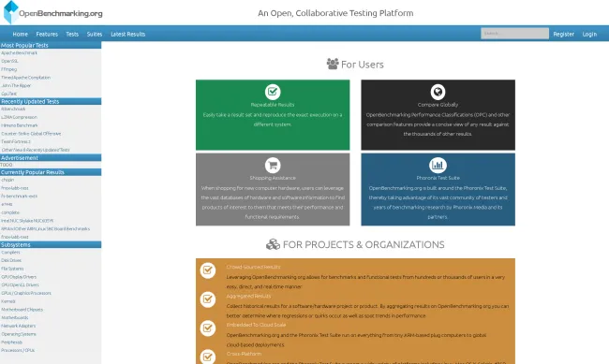Open the OpenSSL test link
The width and height of the screenshot is (609, 364).
tap(9, 61)
